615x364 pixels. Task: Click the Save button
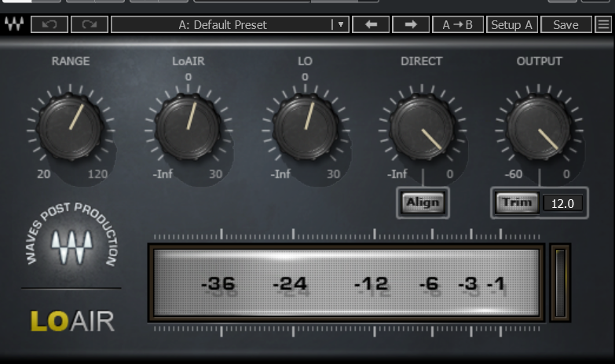[x=566, y=24]
